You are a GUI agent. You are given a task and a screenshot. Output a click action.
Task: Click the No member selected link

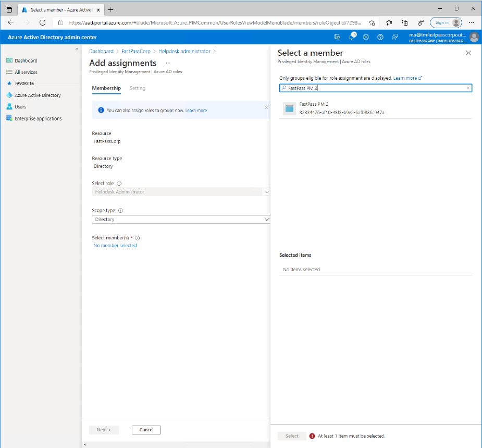(x=115, y=246)
